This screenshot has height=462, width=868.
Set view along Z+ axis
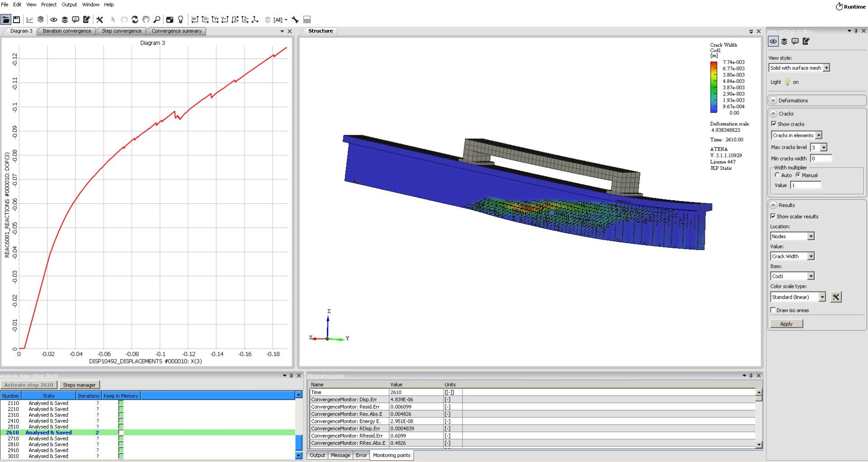(235, 19)
